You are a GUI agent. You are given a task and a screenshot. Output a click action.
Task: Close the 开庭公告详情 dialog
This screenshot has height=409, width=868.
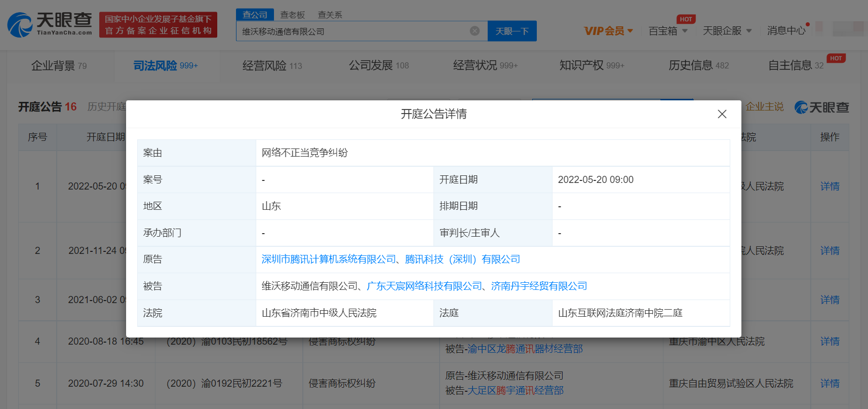click(x=722, y=114)
